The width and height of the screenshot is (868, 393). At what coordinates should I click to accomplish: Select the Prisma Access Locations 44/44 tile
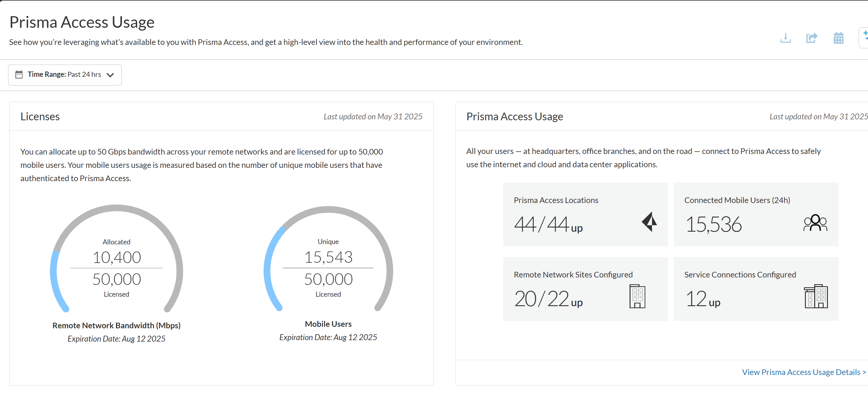point(585,215)
